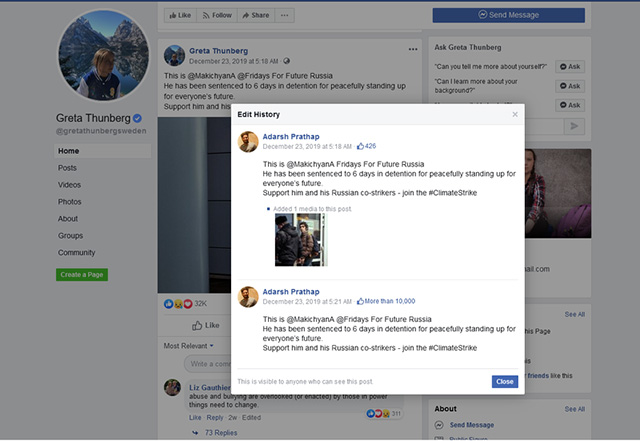Image resolution: width=640 pixels, height=441 pixels.
Task: Open Greta Thunberg post author link
Action: point(218,51)
